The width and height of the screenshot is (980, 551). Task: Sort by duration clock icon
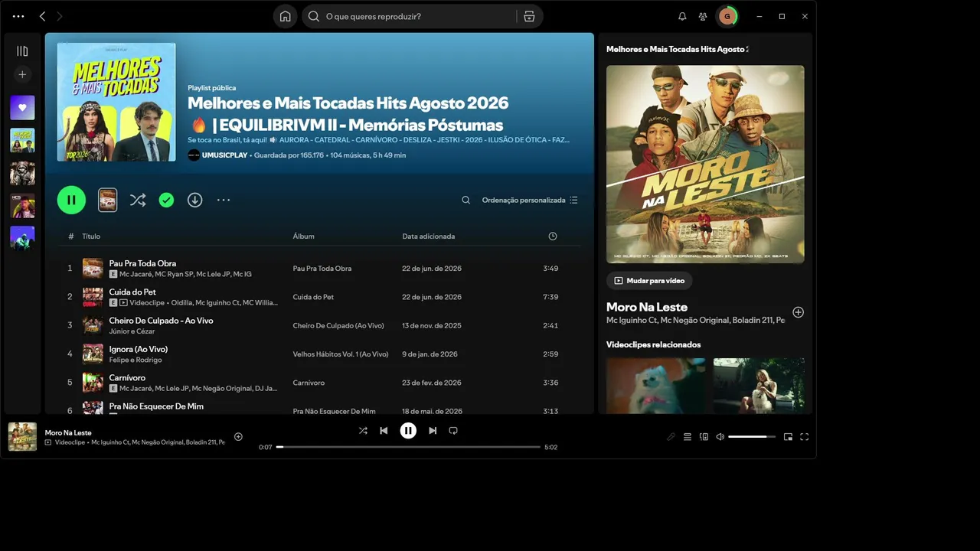tap(553, 236)
